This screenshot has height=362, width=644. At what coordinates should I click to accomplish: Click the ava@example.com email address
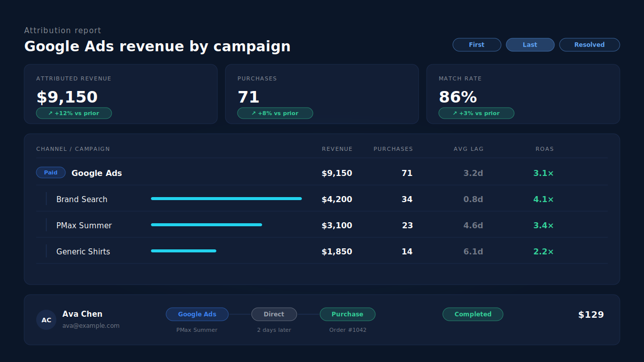pyautogui.click(x=91, y=326)
